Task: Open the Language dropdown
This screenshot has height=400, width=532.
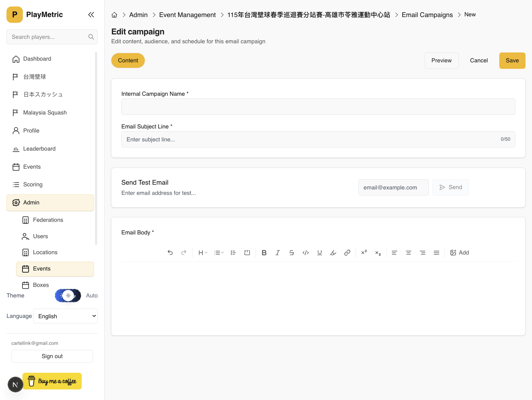Action: 66,316
